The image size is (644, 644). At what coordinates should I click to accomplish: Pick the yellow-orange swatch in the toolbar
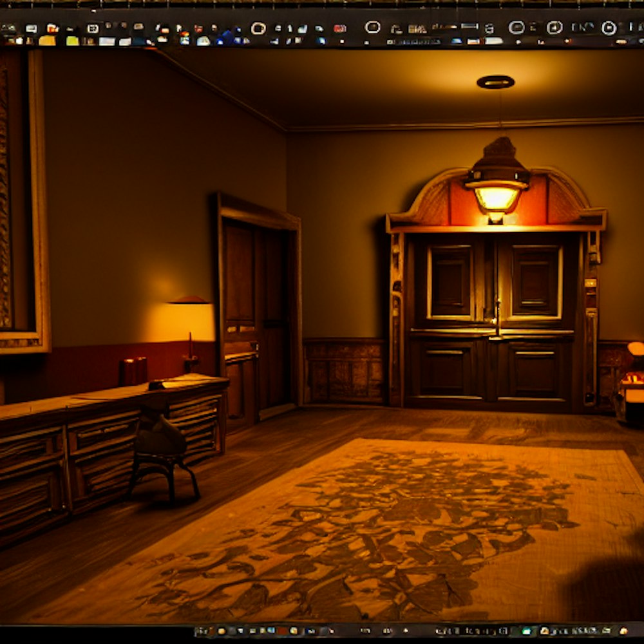click(x=47, y=41)
